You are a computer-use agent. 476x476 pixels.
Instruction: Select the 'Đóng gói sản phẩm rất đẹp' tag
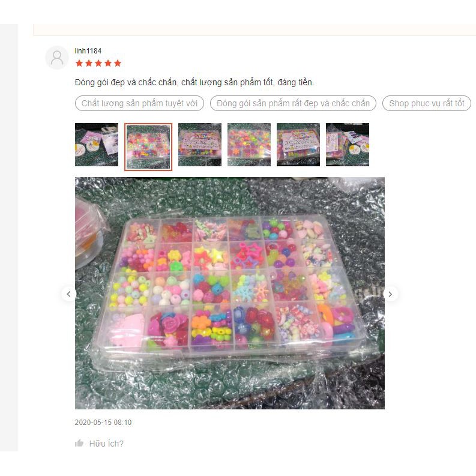coord(293,103)
